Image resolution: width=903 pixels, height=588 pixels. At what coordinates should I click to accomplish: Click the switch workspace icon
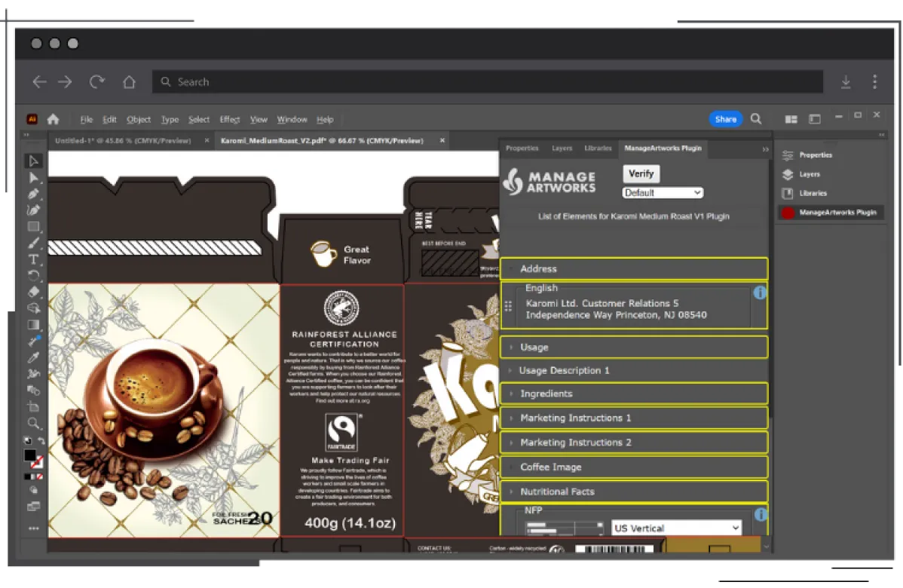pyautogui.click(x=814, y=119)
